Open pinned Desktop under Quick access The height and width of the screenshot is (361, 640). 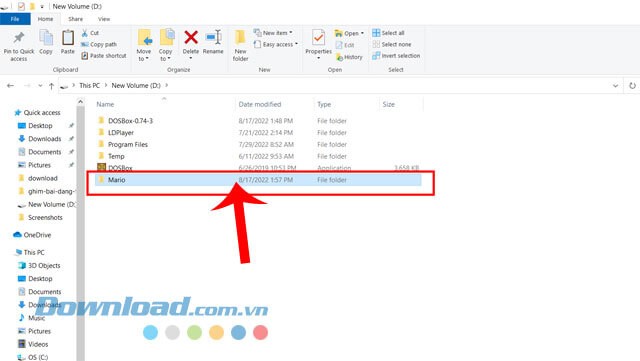tap(40, 126)
